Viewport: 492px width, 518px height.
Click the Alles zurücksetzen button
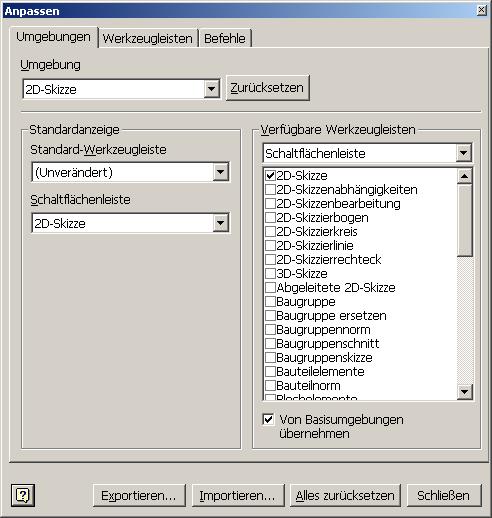click(x=345, y=496)
